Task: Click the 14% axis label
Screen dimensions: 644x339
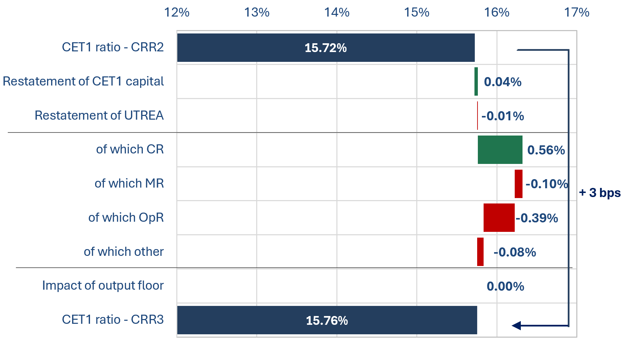Action: pyautogui.click(x=337, y=13)
